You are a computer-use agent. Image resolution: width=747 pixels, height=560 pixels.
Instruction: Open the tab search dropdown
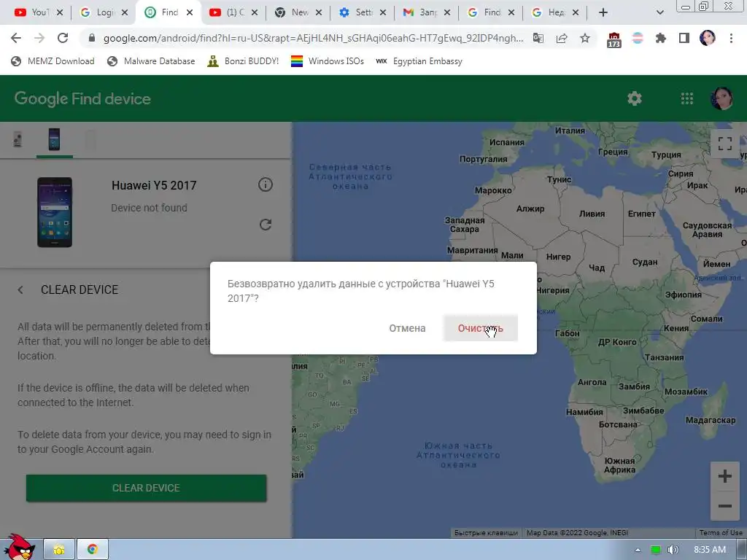[x=659, y=12]
